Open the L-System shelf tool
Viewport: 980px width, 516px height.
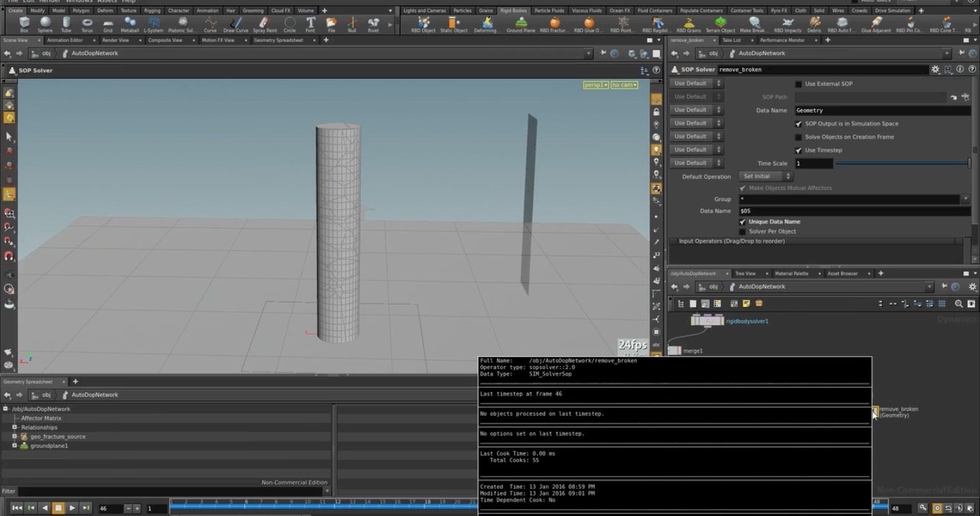[x=153, y=25]
